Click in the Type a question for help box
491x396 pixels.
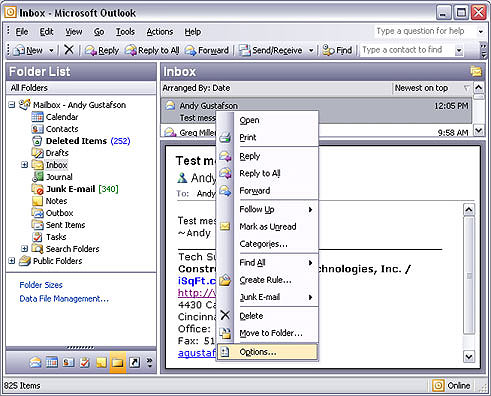click(x=425, y=31)
